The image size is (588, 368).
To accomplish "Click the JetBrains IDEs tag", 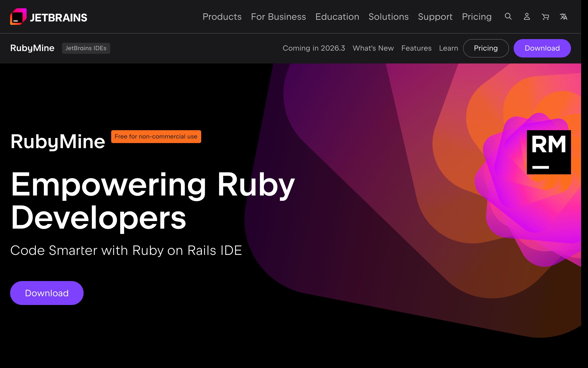I will (x=86, y=48).
